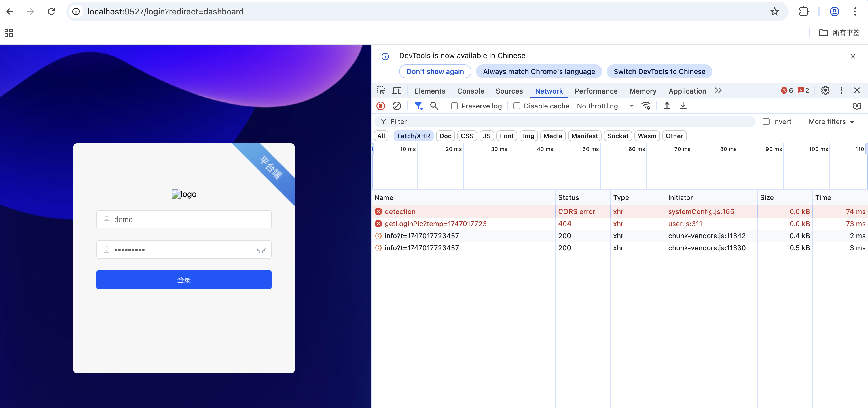Open the Extensions puzzle icon

pos(804,12)
